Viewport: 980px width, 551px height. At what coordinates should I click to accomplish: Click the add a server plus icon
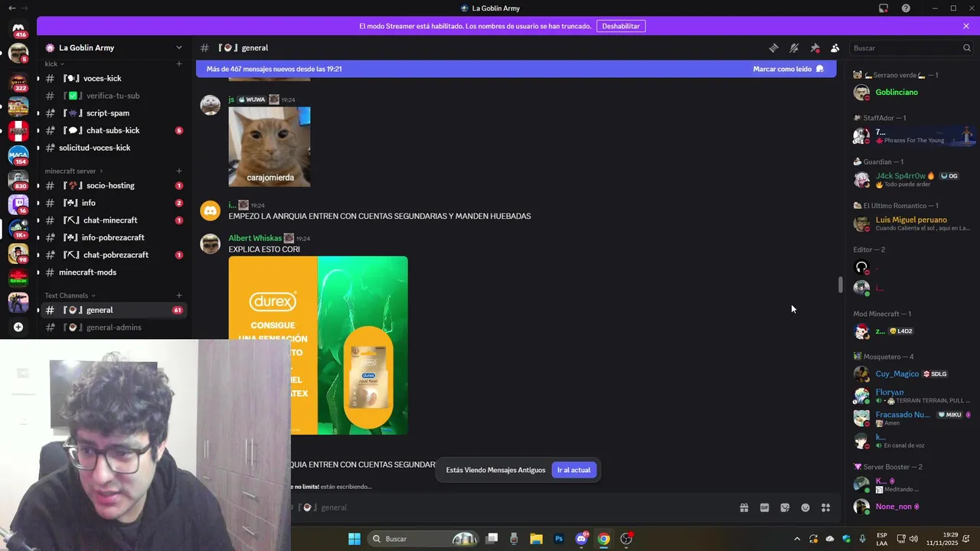coord(18,327)
